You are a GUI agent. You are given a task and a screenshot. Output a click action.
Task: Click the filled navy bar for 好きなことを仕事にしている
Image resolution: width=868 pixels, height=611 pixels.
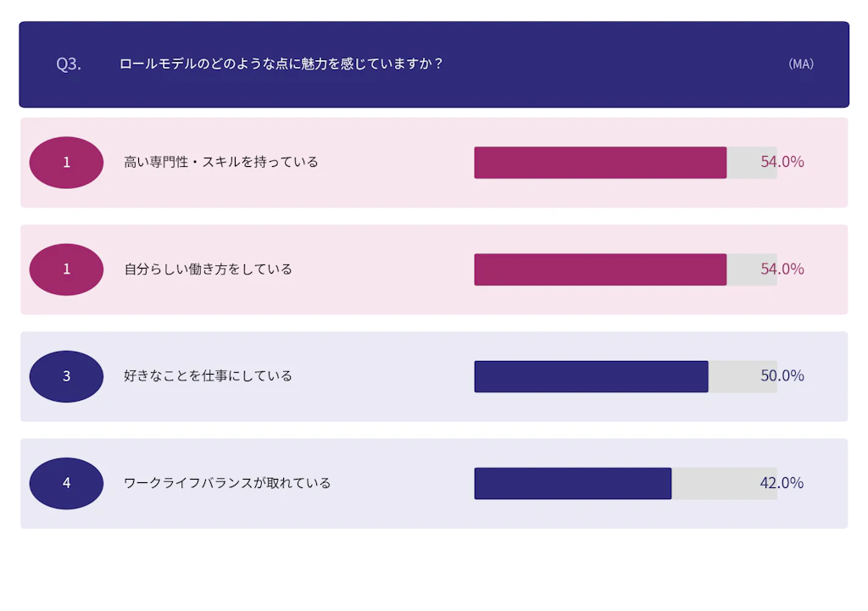tap(590, 376)
